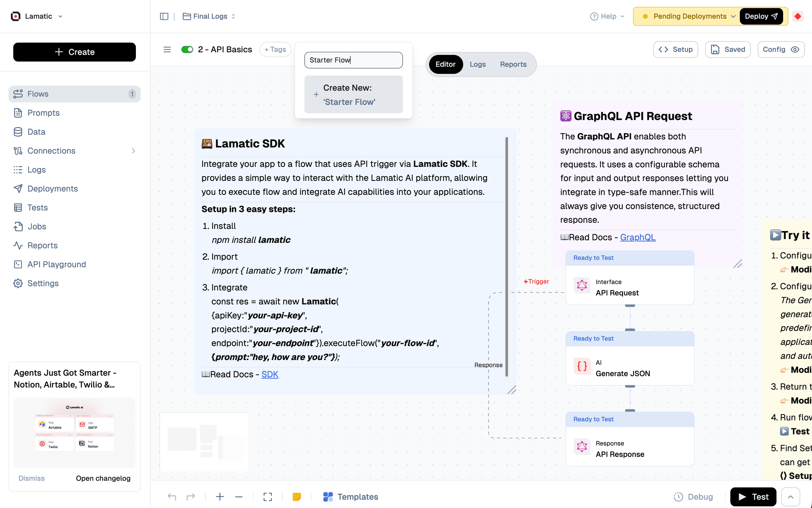Add a yellow sticky note

pos(297,497)
